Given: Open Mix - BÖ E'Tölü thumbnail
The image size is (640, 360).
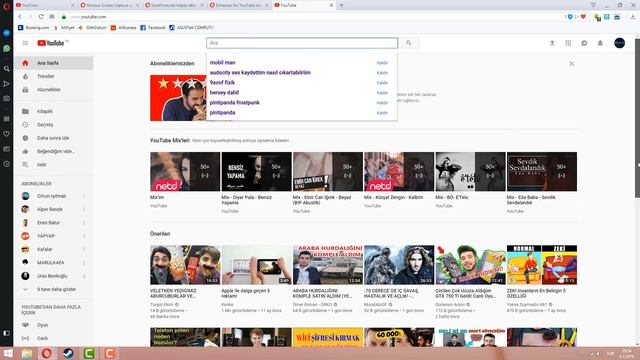Looking at the screenshot, I should pos(470,171).
